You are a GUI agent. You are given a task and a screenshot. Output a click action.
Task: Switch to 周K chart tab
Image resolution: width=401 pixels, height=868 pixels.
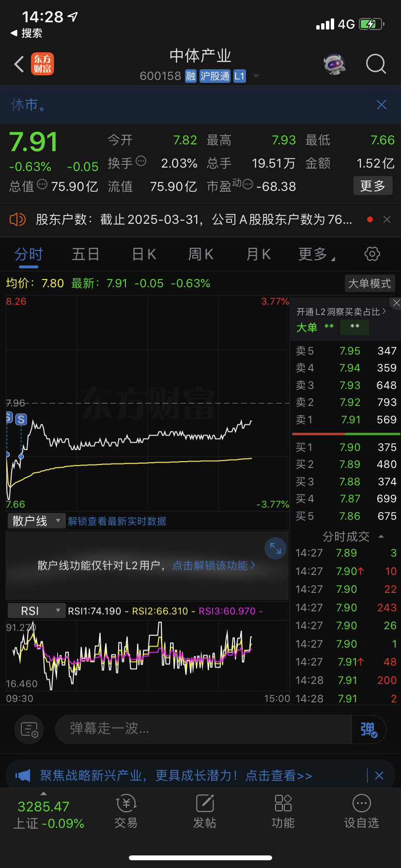201,254
